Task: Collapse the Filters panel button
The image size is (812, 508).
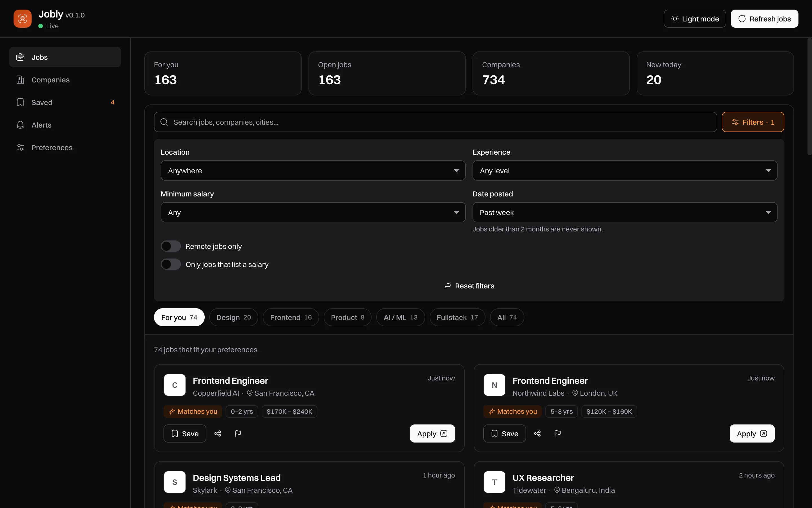Action: point(753,122)
